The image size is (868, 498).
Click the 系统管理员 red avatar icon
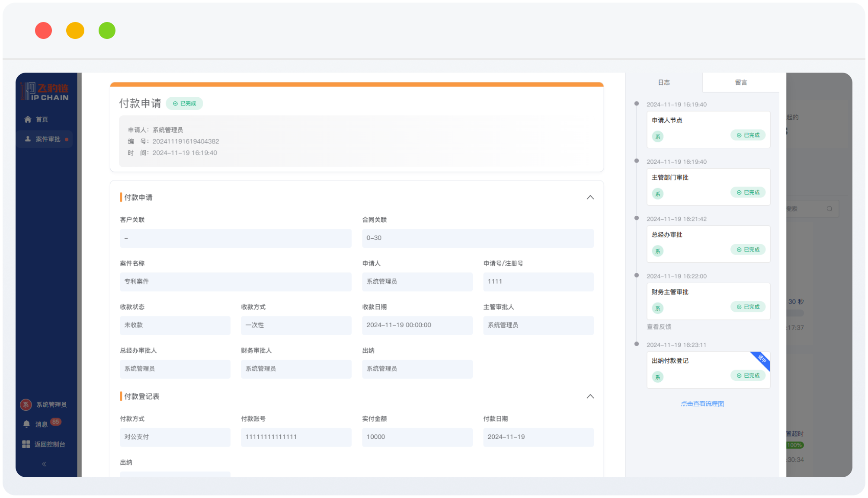point(26,405)
